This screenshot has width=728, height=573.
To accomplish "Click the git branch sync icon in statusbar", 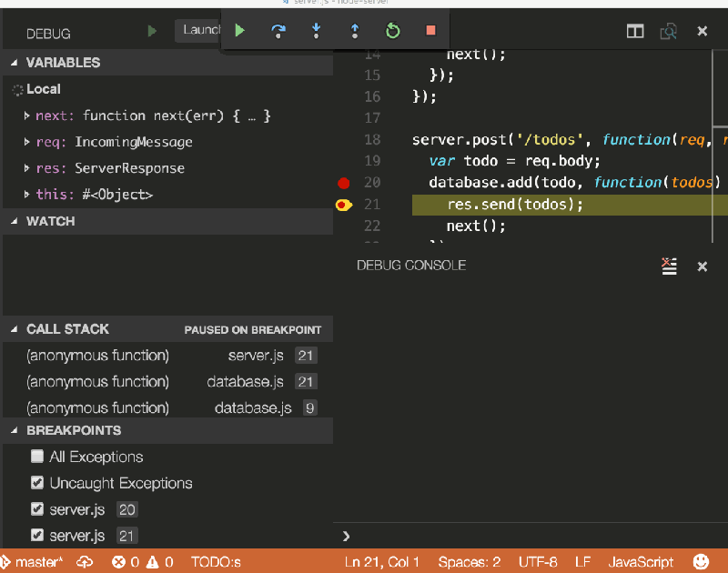I will tap(83, 561).
